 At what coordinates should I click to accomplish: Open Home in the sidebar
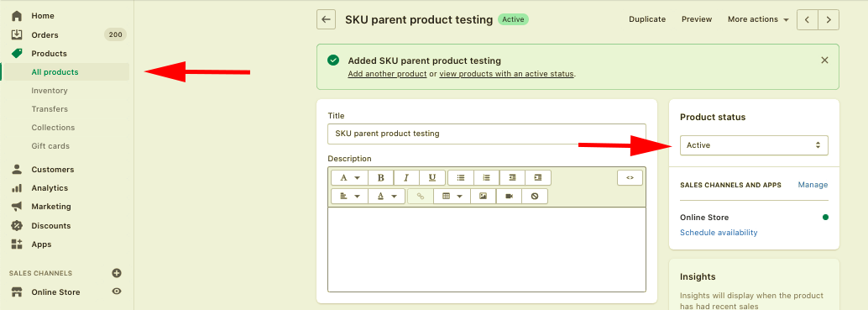(x=43, y=16)
